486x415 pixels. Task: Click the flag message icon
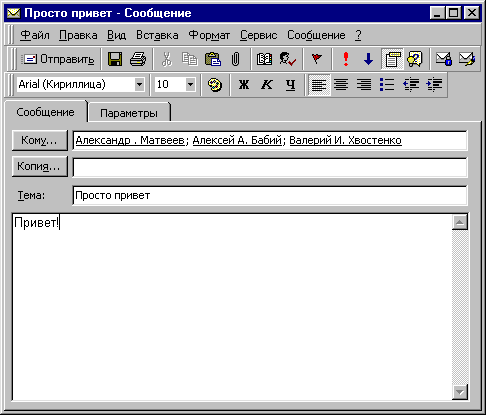coord(317,59)
